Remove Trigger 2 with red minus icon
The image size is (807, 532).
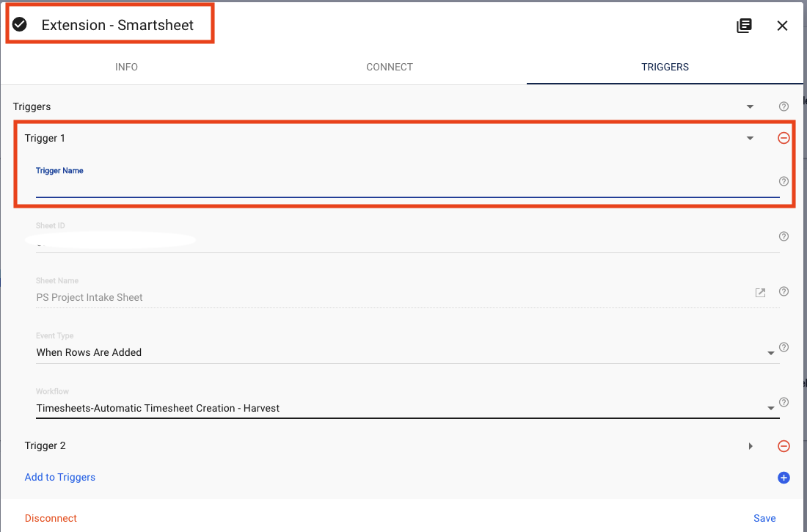click(784, 446)
